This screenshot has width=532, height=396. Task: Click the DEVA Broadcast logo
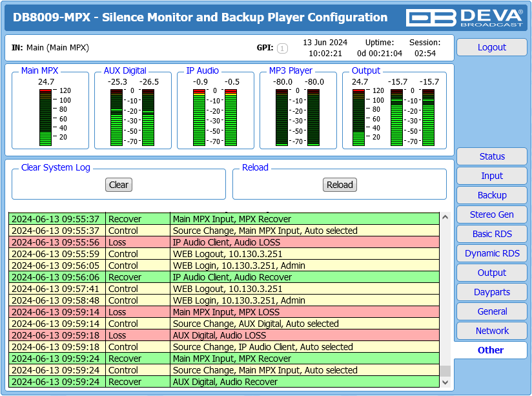click(464, 17)
